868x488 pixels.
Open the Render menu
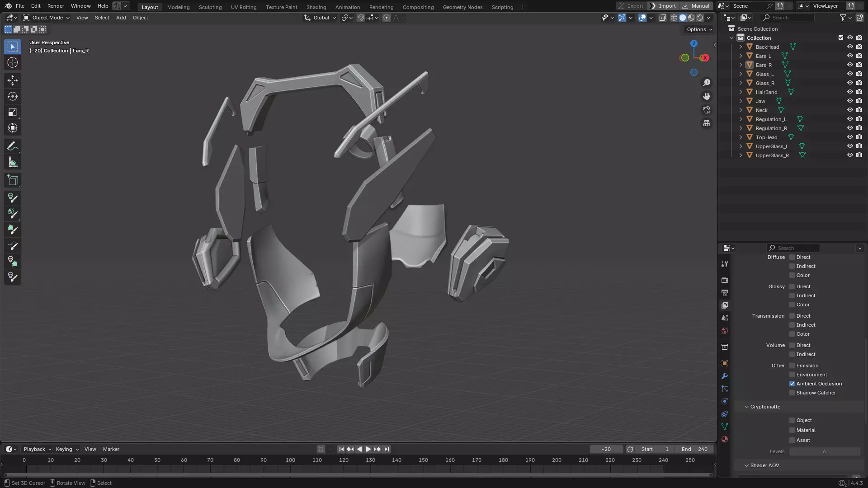(56, 6)
